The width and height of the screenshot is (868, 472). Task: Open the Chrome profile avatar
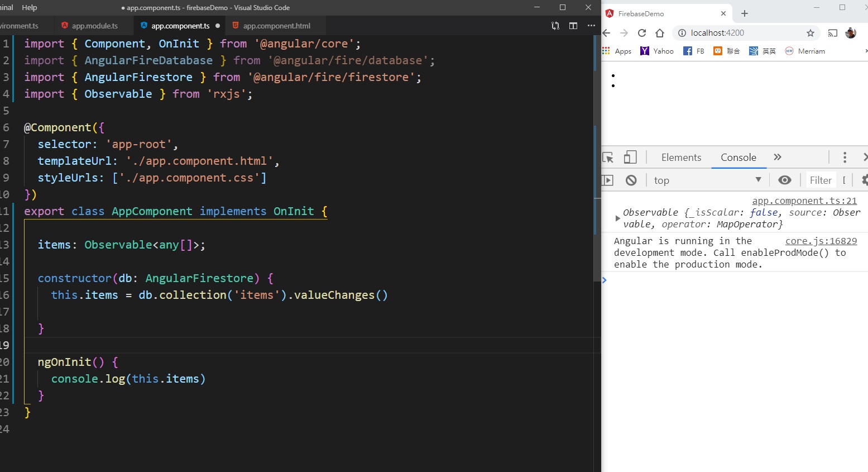pos(851,33)
